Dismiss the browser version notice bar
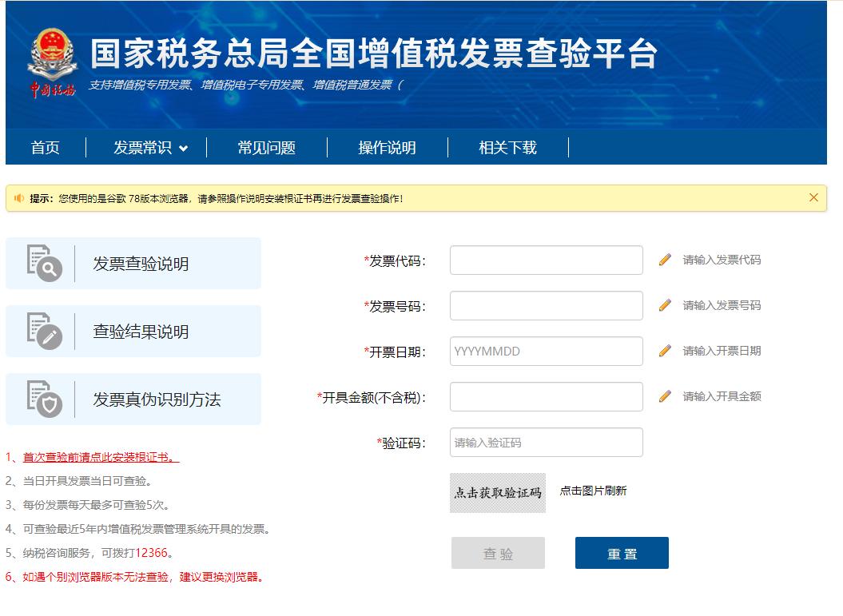Viewport: 843px width, 616px height. tap(814, 197)
